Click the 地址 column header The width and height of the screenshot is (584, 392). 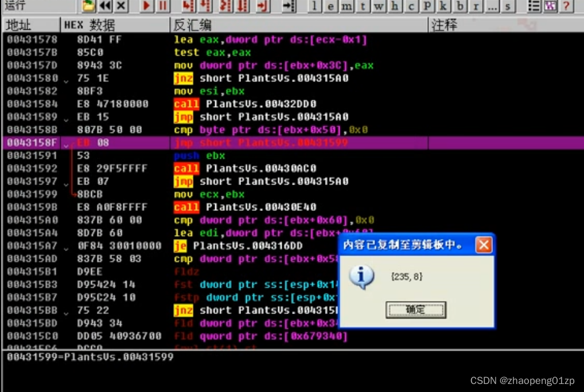point(32,25)
